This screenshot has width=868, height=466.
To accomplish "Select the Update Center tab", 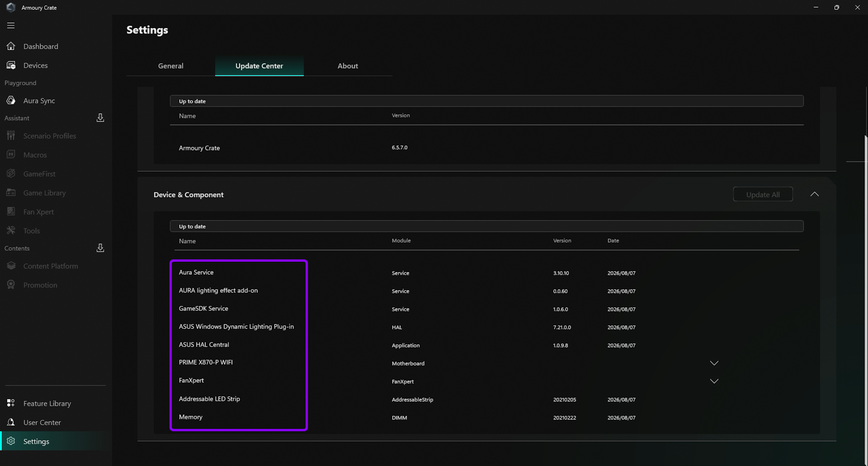I will (x=259, y=66).
